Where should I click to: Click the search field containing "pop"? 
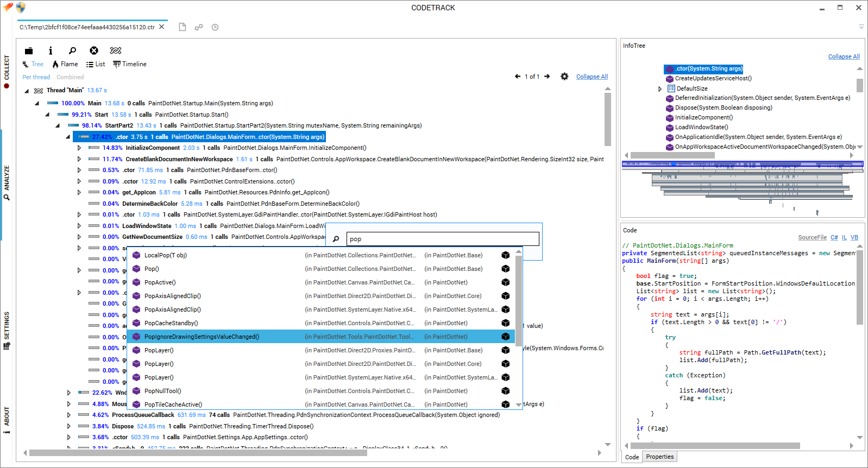(443, 239)
